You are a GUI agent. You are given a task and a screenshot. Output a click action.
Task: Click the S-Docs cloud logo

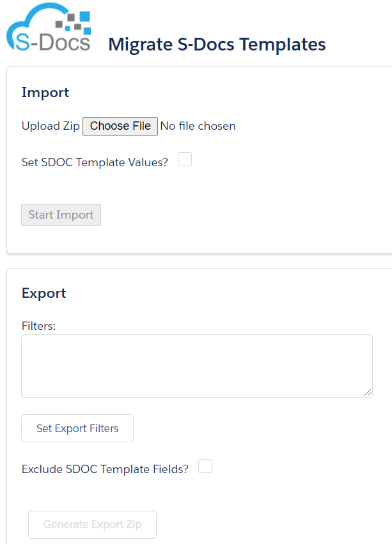tap(49, 27)
